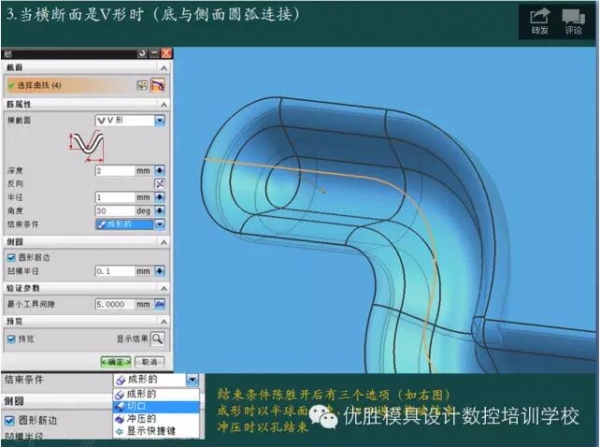Click the curve selection icon beside 选择曲线
The image size is (600, 447).
[x=141, y=85]
